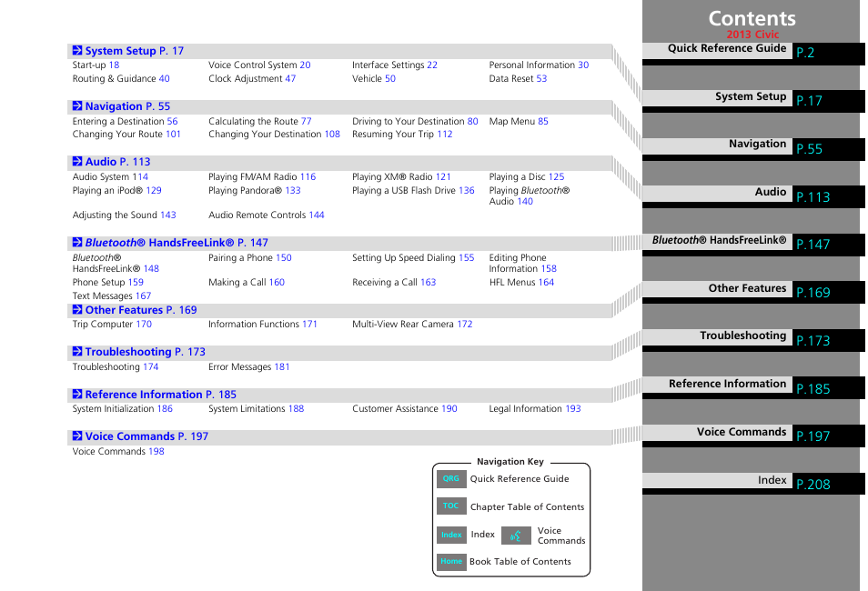Go to Audio System page 114

pyautogui.click(x=111, y=176)
